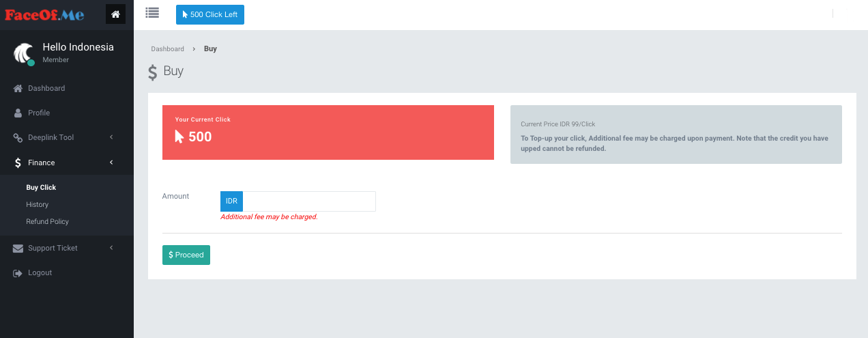Select the Buy Click submenu item

click(41, 187)
